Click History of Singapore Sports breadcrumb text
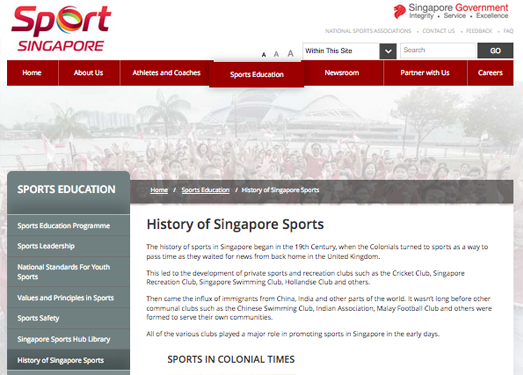 point(280,190)
